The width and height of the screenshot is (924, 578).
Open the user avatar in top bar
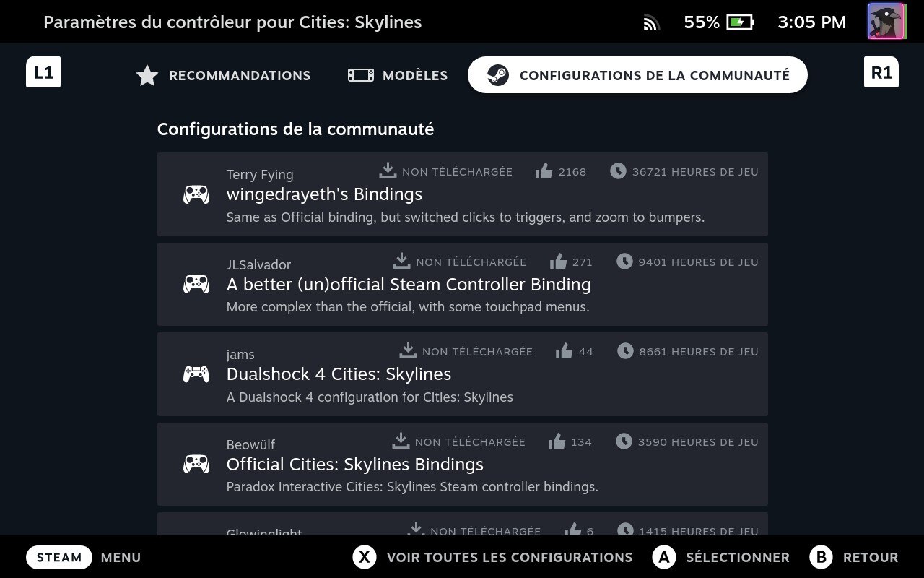(x=886, y=22)
